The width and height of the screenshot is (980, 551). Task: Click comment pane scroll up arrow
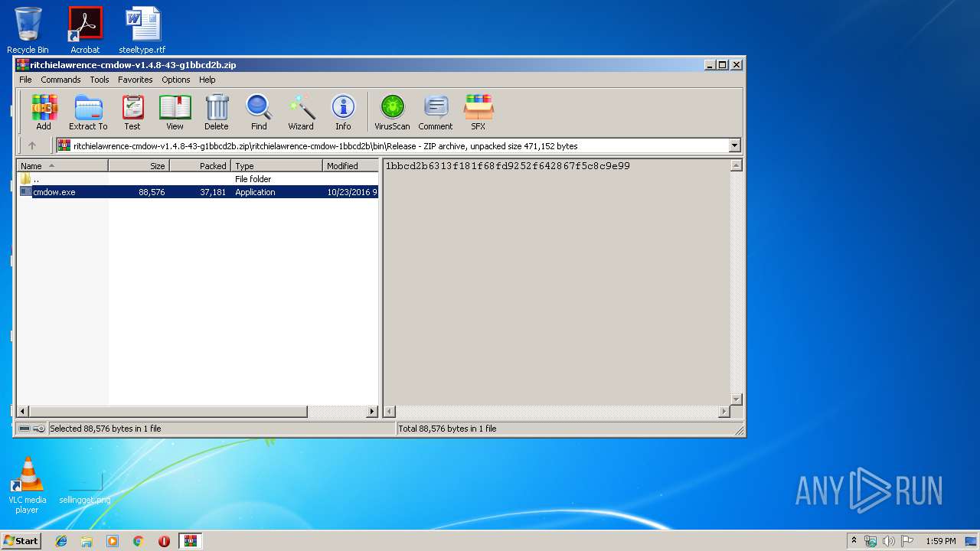(x=736, y=166)
